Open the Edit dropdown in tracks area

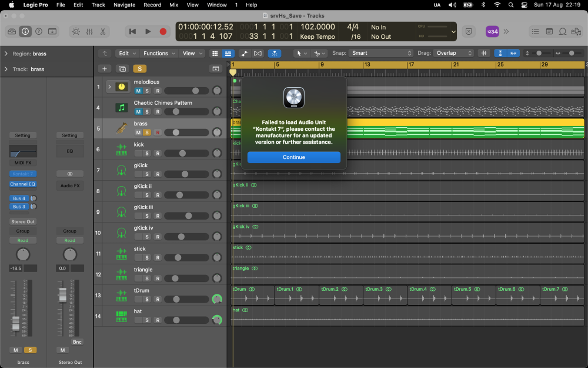[x=127, y=54]
